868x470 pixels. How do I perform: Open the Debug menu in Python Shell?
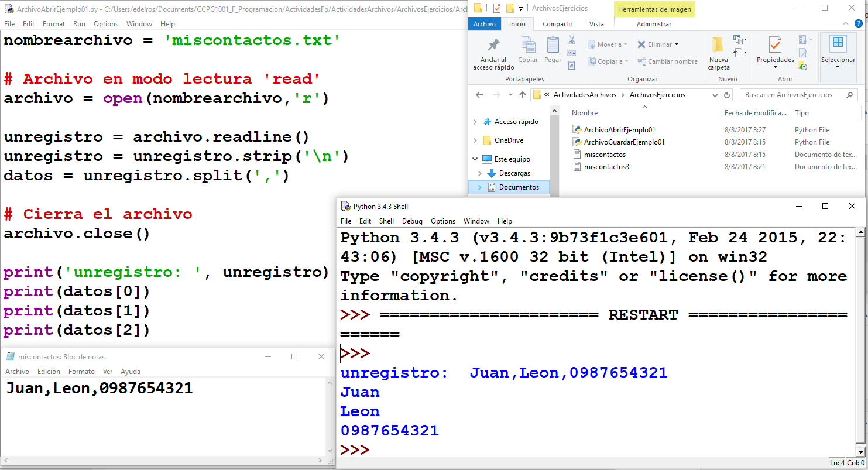click(x=412, y=221)
